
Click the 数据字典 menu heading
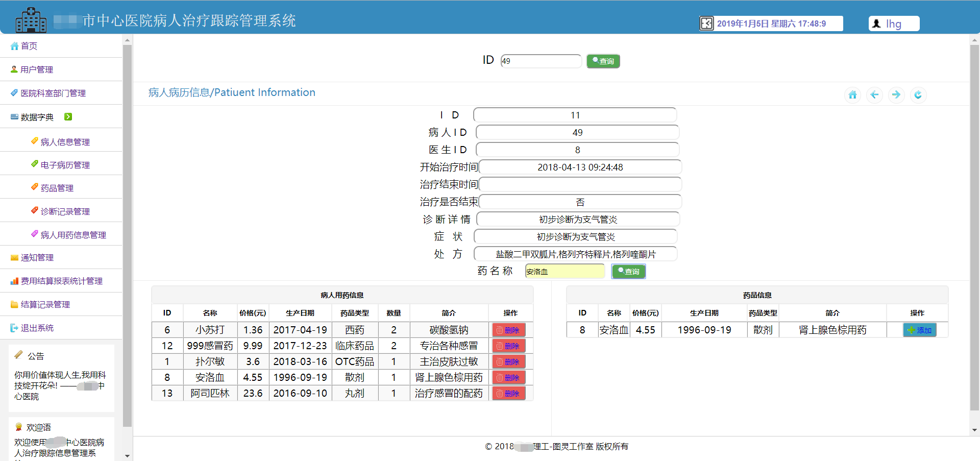coord(37,117)
